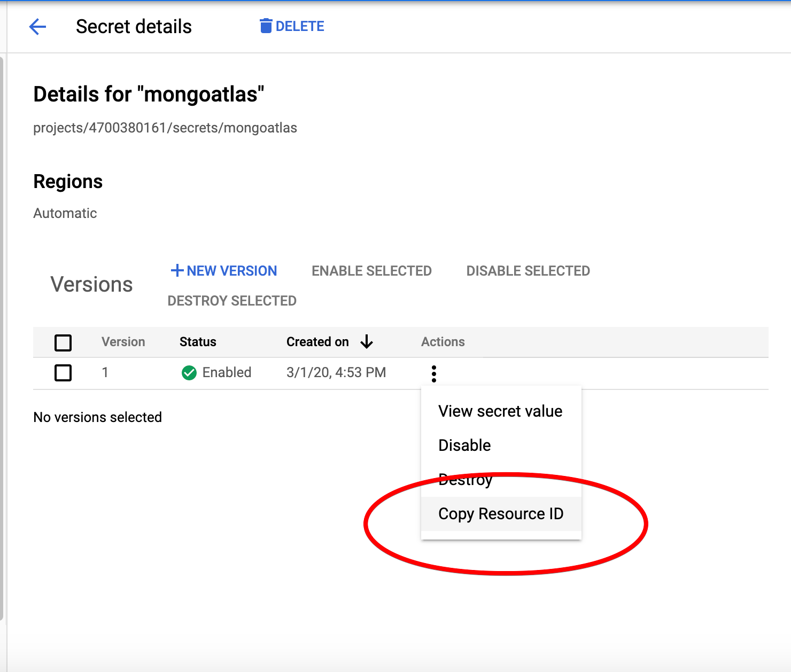This screenshot has height=672, width=791.
Task: Click ENABLE SELECTED above the versions table
Action: pos(371,270)
